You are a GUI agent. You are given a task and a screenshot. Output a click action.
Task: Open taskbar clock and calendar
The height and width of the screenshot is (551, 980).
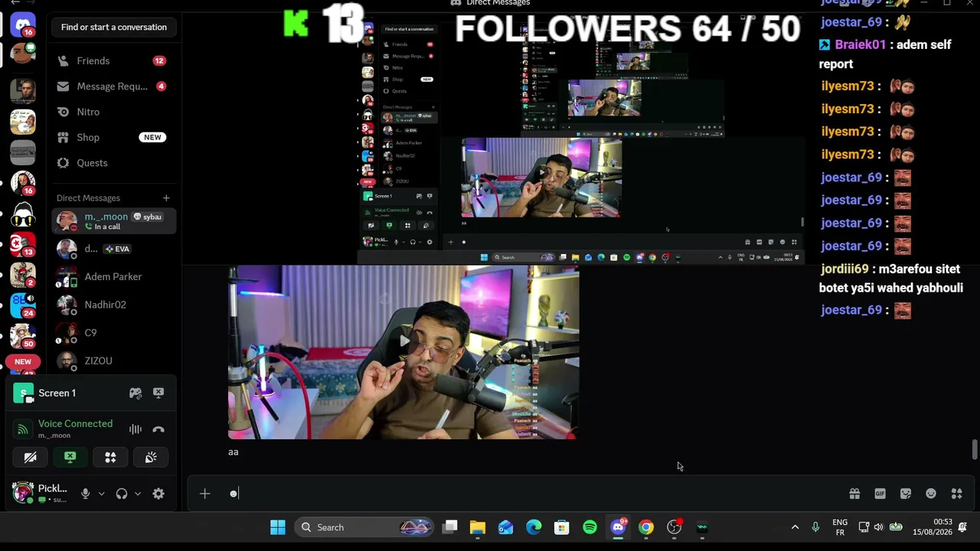tap(933, 527)
